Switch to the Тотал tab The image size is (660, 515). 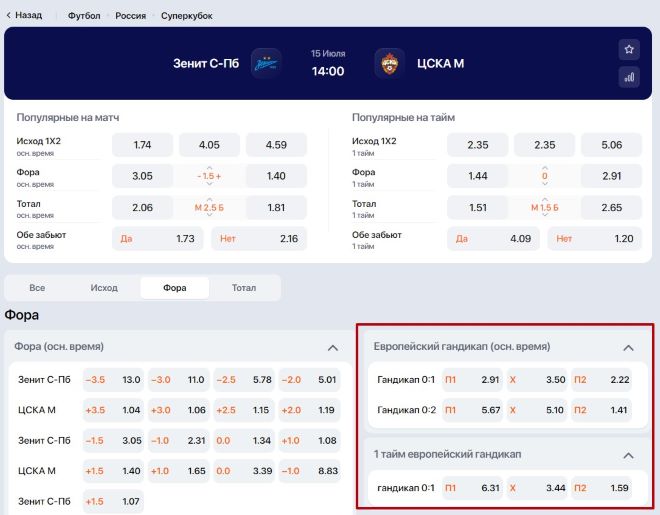244,288
